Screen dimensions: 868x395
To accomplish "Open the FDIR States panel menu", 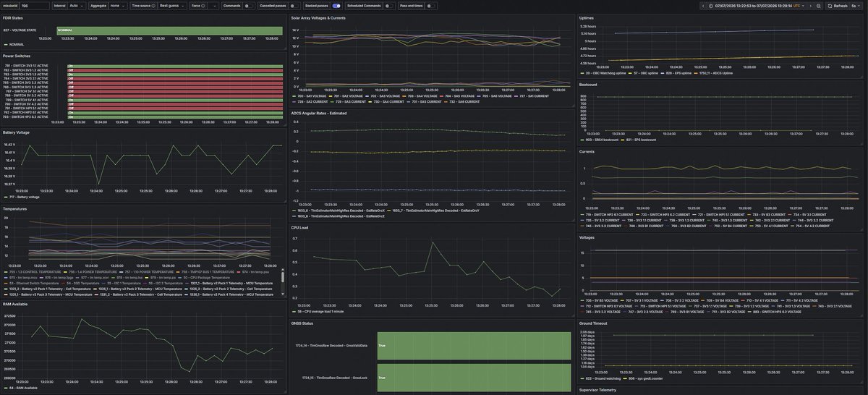I will click(x=13, y=17).
